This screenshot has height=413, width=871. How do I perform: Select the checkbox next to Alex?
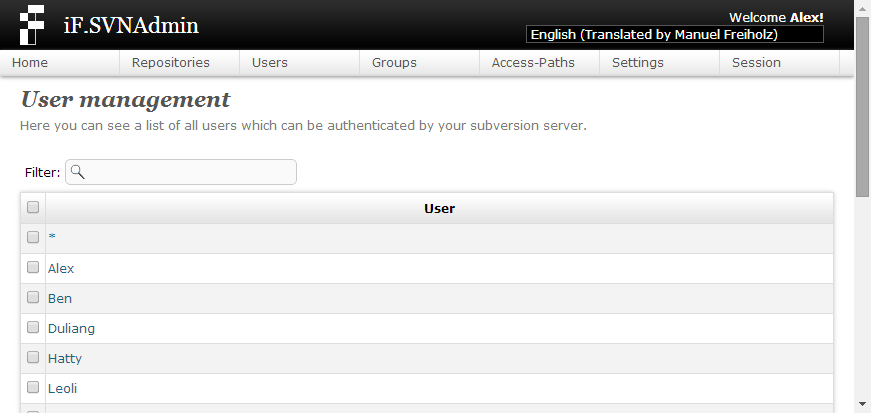[33, 267]
